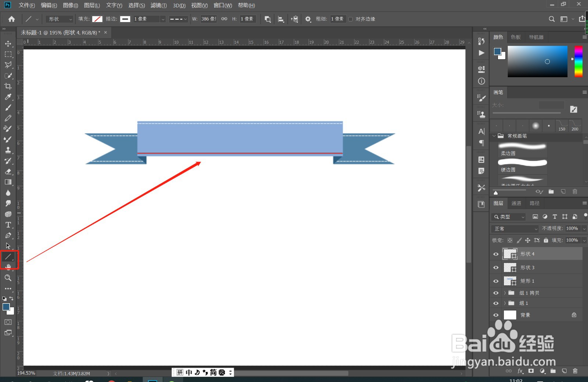Select the Crop tool
Image resolution: width=588 pixels, height=382 pixels.
[8, 86]
